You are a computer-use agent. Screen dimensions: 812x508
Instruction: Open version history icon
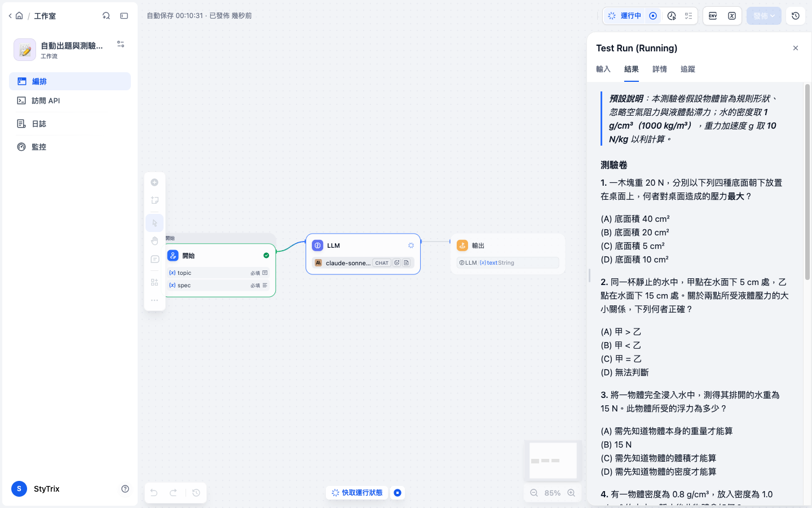(x=796, y=16)
